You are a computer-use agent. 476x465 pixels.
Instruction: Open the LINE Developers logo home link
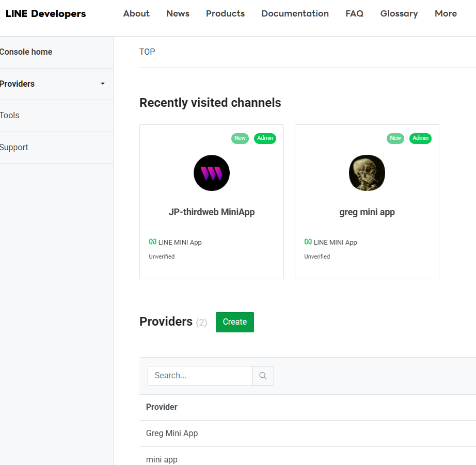[46, 13]
